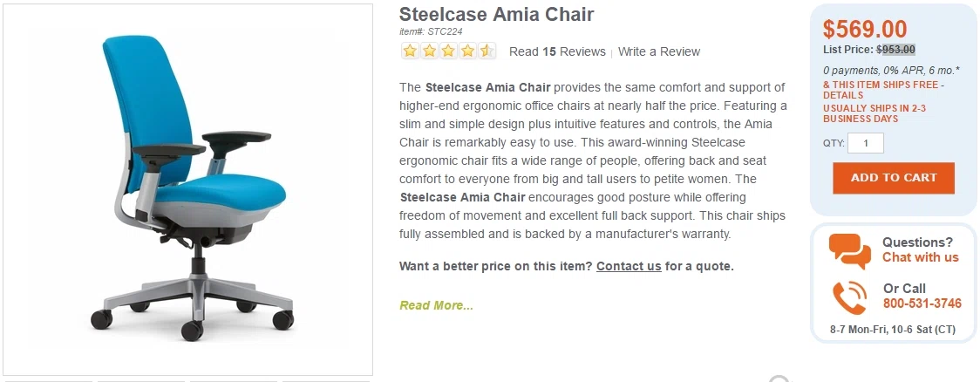Expand description with Read More

click(x=436, y=306)
